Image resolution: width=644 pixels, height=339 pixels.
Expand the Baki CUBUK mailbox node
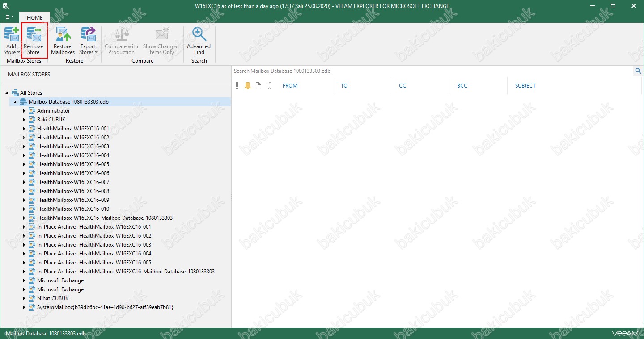click(24, 120)
